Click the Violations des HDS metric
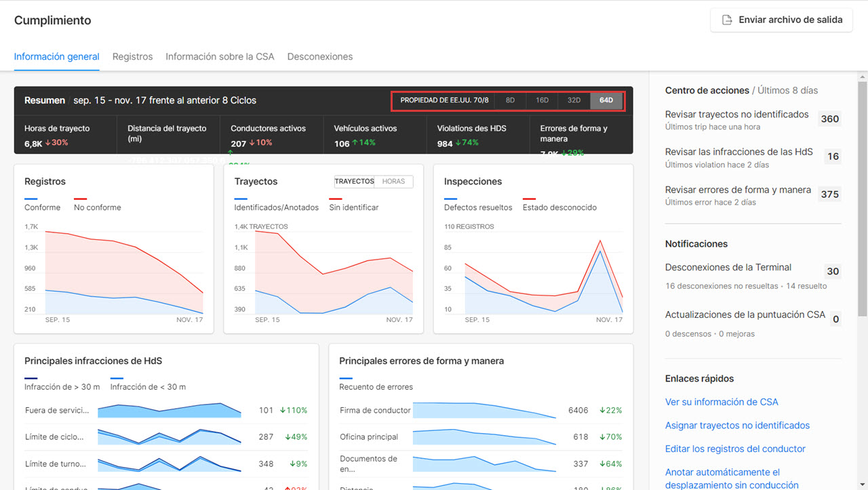 (478, 135)
